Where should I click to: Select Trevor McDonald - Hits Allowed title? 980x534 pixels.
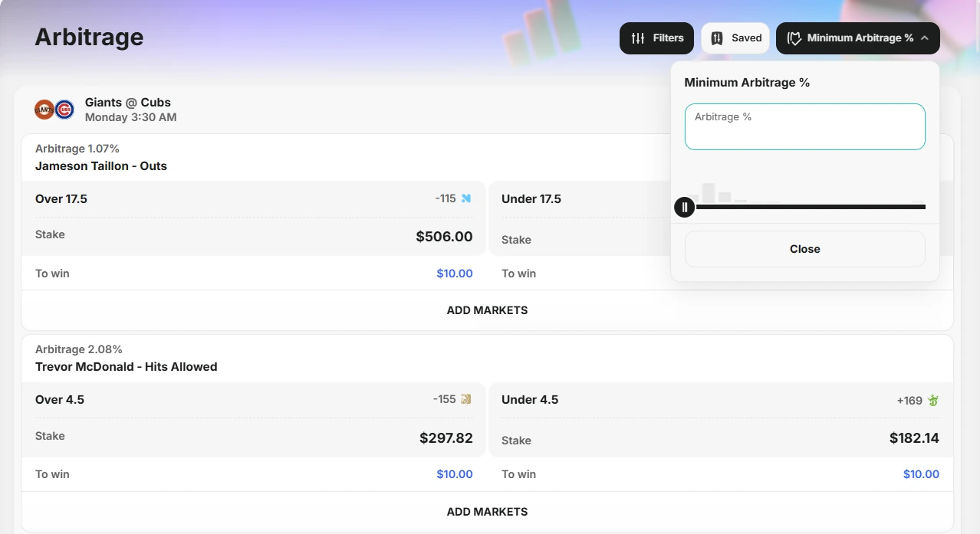coord(127,366)
